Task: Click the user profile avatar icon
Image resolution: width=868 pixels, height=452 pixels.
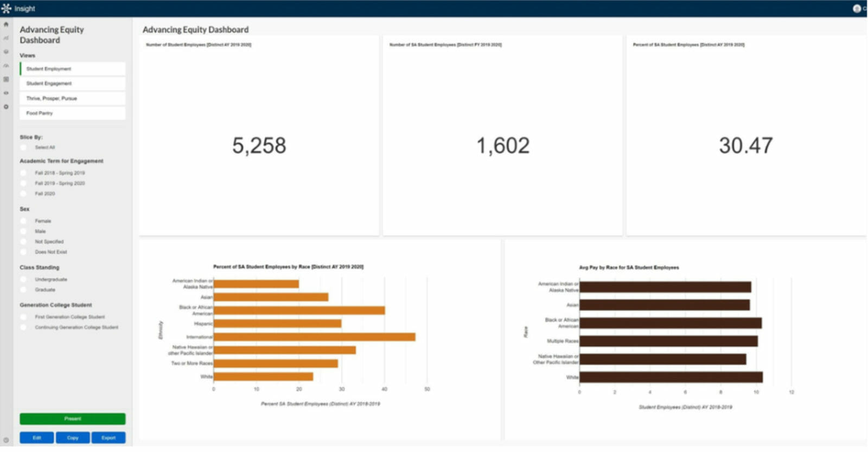Action: (857, 8)
